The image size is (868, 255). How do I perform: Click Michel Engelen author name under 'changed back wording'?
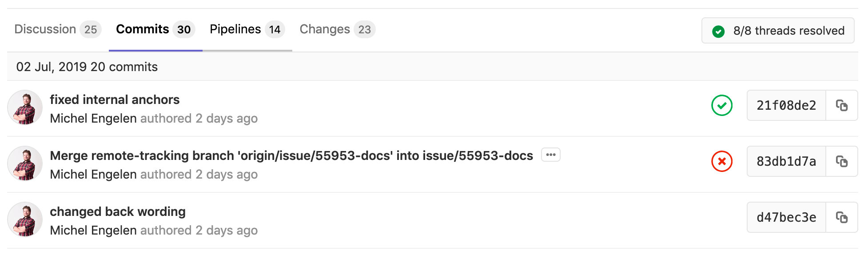[93, 230]
